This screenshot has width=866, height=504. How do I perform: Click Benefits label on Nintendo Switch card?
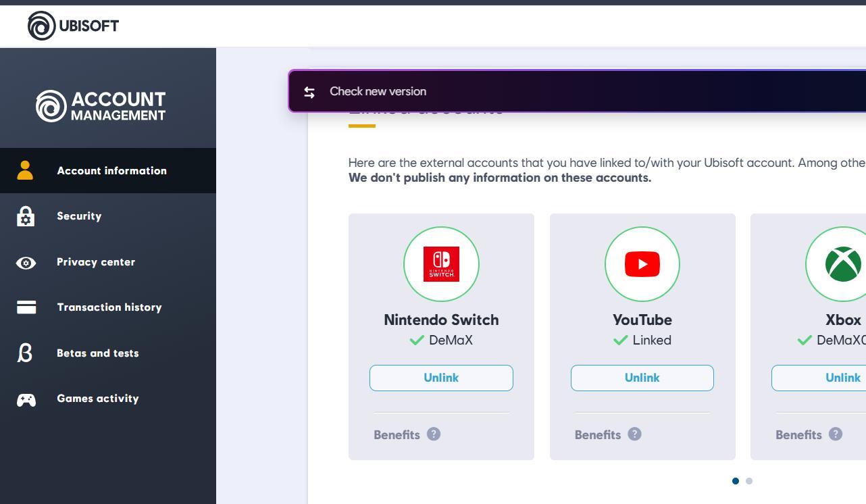pyautogui.click(x=397, y=435)
